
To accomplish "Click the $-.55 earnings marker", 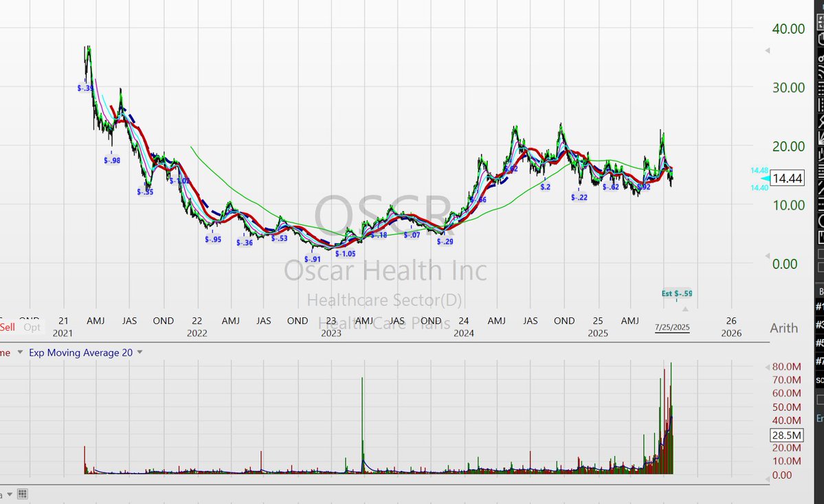I will [145, 192].
